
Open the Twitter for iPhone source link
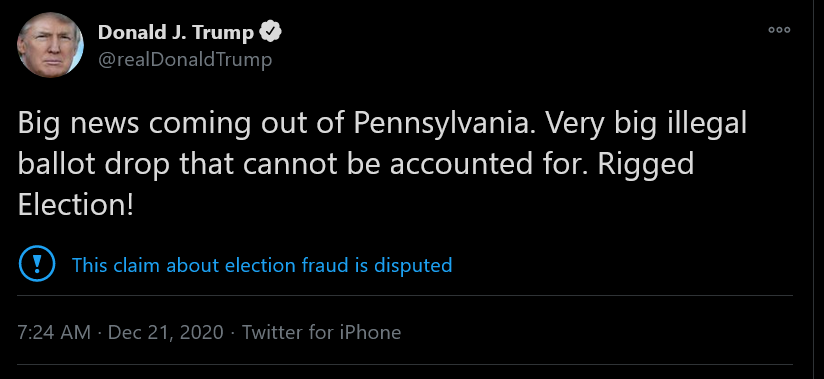click(321, 332)
